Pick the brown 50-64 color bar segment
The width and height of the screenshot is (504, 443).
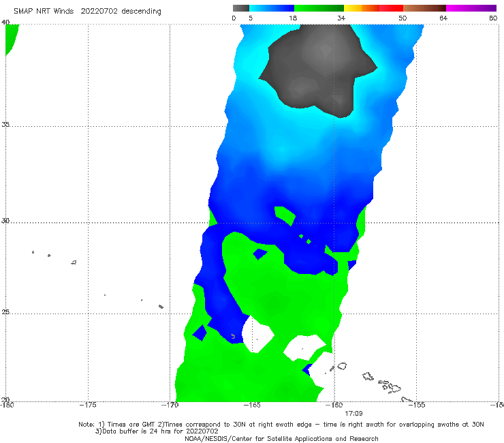click(x=424, y=8)
